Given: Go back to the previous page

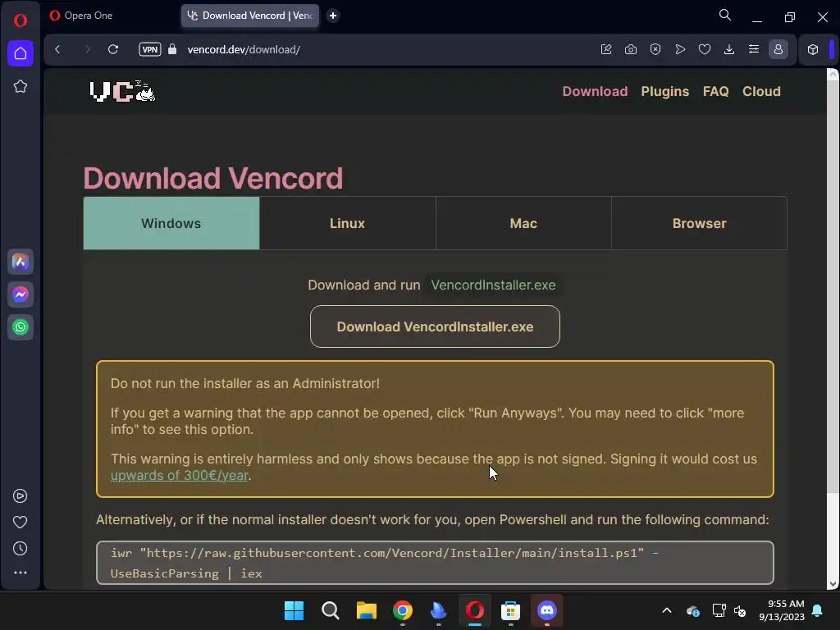Looking at the screenshot, I should pyautogui.click(x=58, y=49).
